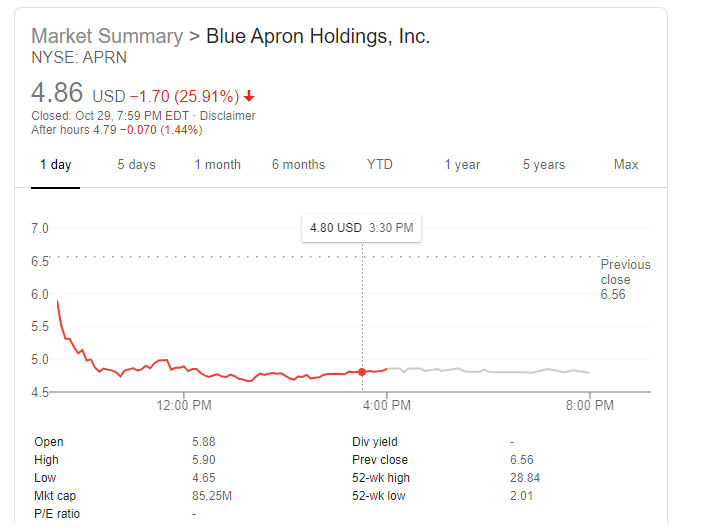Screen dimensions: 704x532
Task: Open the 1 month chart range
Action: coord(217,165)
